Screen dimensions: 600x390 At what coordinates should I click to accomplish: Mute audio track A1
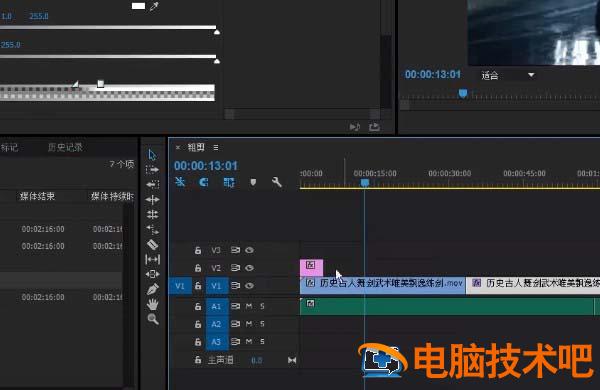249,306
